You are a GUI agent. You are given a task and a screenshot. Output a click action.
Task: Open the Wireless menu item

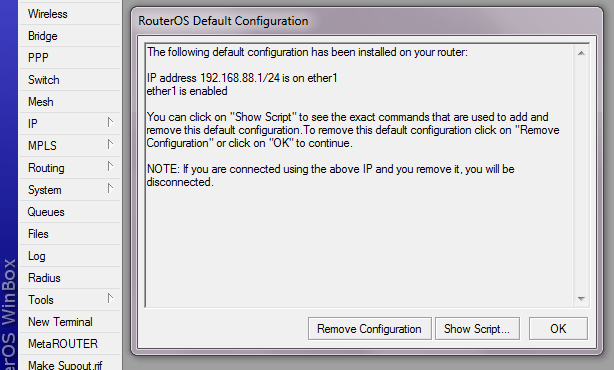pyautogui.click(x=70, y=14)
